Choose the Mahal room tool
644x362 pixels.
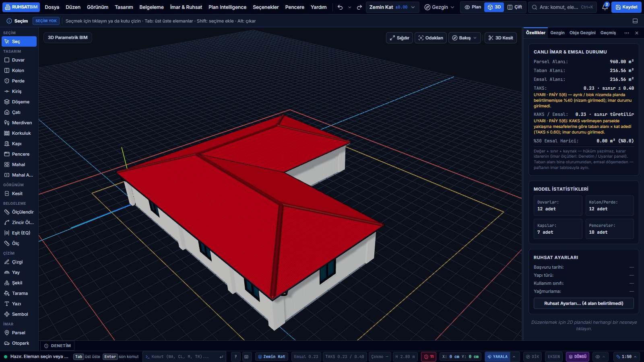(x=19, y=165)
